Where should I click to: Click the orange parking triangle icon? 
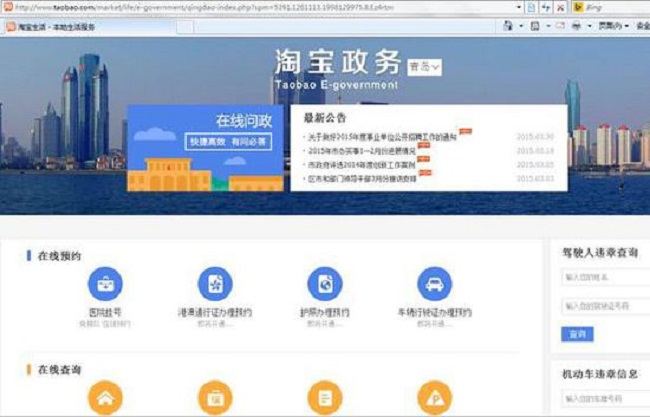tap(434, 398)
